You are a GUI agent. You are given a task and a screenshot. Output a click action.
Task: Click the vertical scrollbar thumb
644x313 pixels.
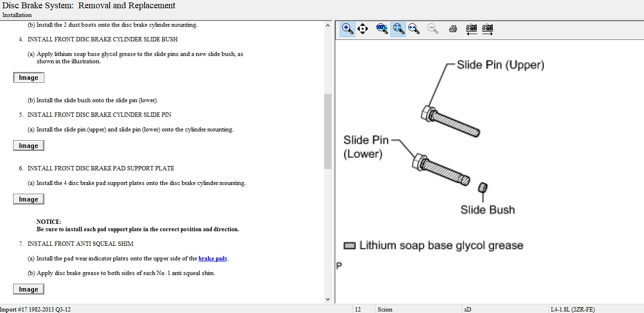[x=328, y=131]
